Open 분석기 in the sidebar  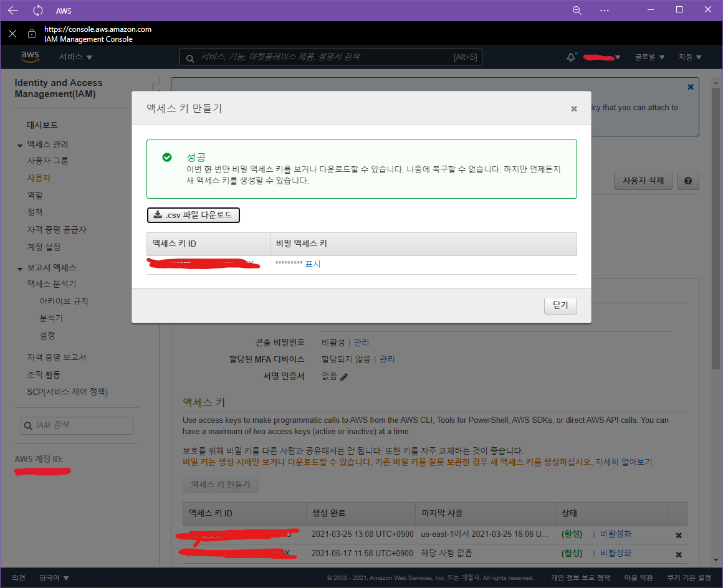click(51, 318)
